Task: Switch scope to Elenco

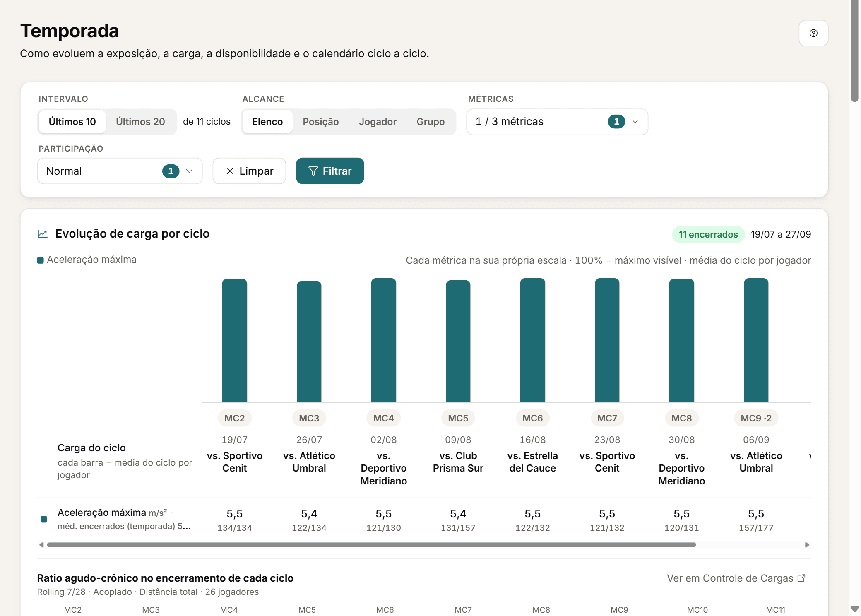Action: click(x=267, y=122)
